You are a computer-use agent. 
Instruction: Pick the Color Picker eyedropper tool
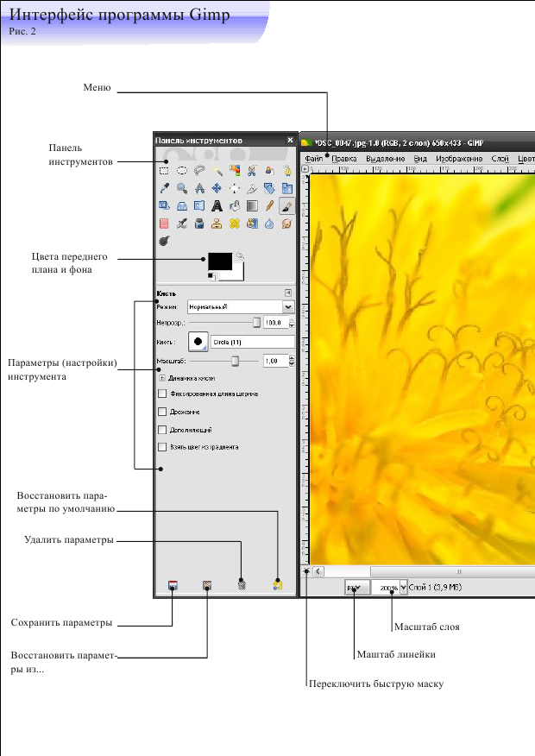[164, 188]
